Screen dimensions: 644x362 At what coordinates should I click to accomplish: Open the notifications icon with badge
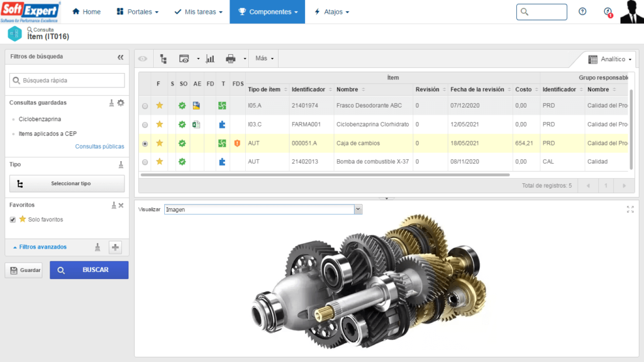click(x=608, y=12)
